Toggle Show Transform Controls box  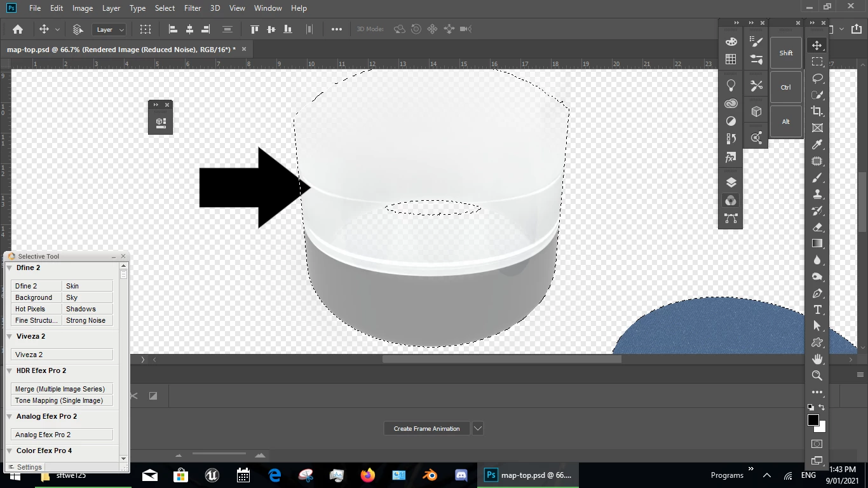pyautogui.click(x=146, y=29)
